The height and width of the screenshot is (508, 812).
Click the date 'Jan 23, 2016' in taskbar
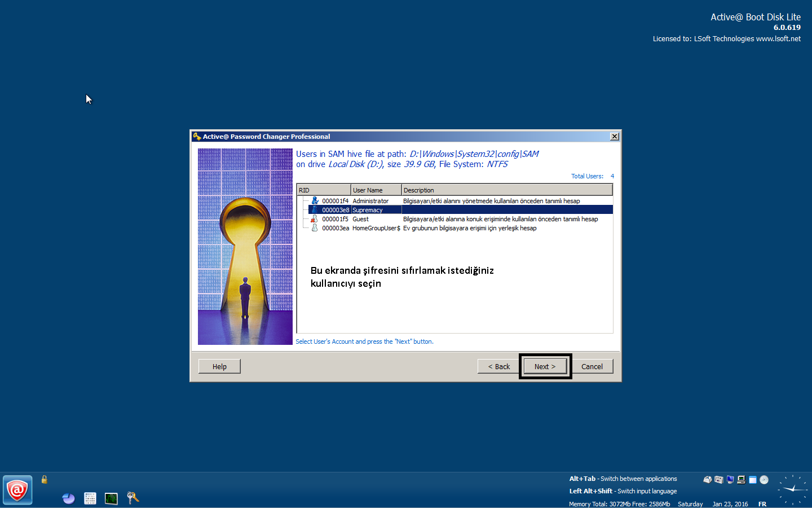point(730,504)
